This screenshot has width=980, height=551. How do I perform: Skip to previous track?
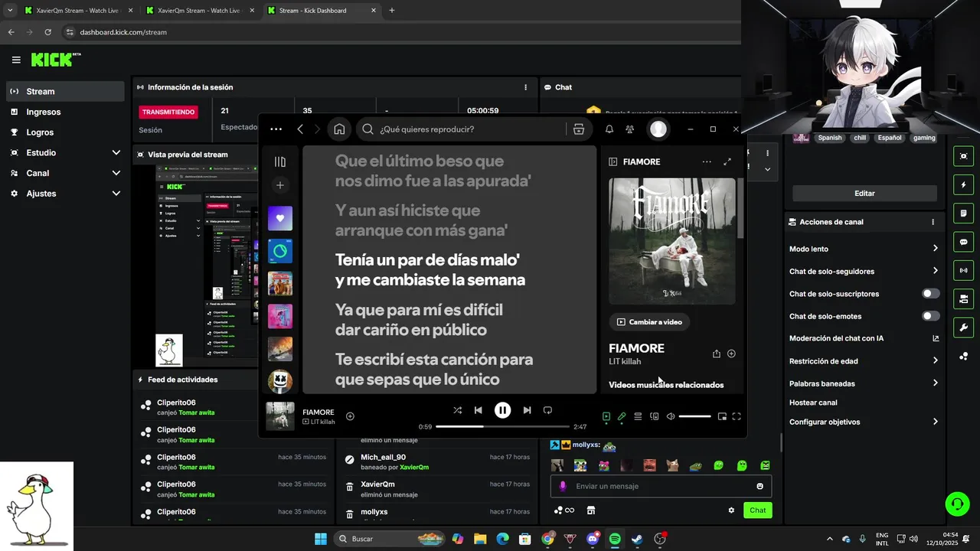(x=479, y=410)
